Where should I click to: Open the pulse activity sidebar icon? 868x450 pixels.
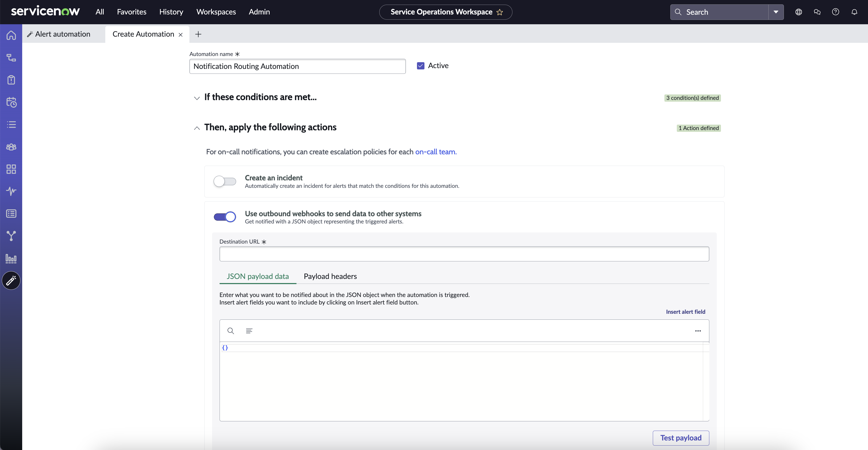point(11,191)
